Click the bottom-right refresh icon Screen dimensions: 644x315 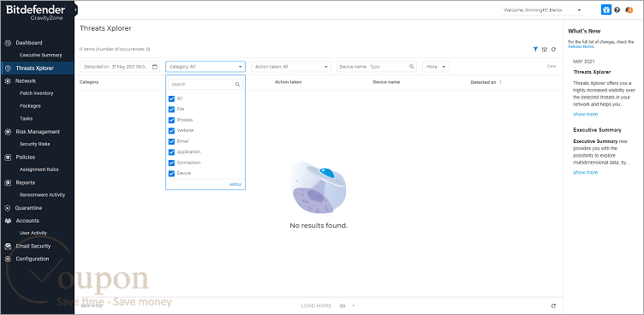coord(553,306)
